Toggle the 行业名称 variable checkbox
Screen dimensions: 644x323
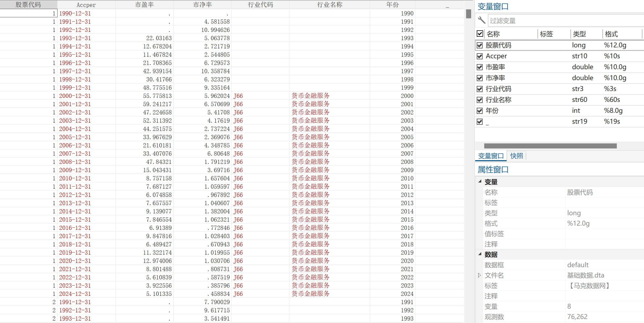[x=480, y=100]
